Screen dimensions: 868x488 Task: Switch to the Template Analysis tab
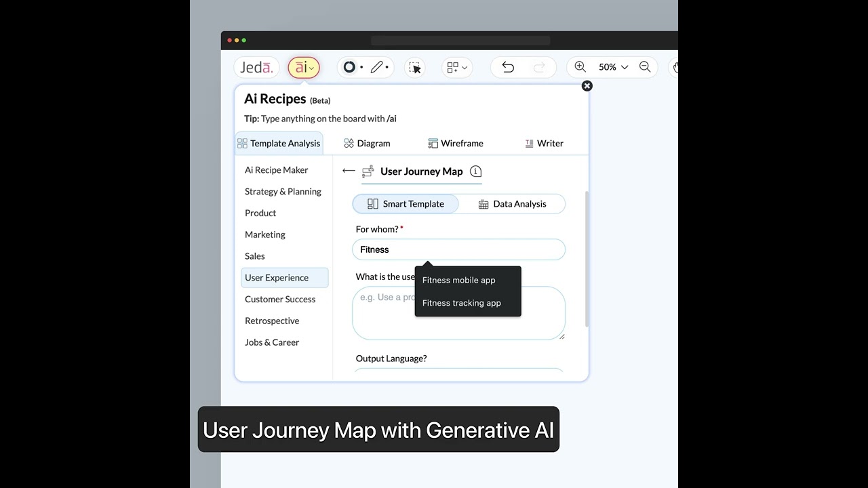point(279,143)
